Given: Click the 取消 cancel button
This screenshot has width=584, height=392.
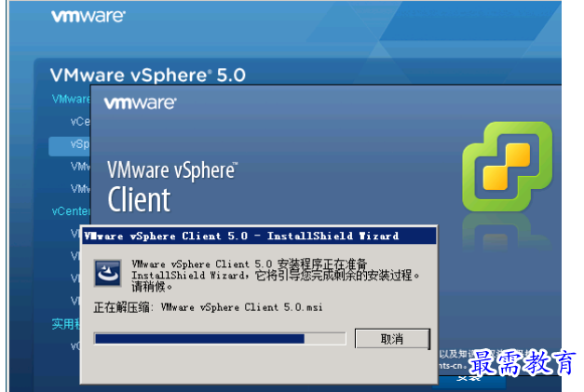Looking at the screenshot, I should point(392,338).
